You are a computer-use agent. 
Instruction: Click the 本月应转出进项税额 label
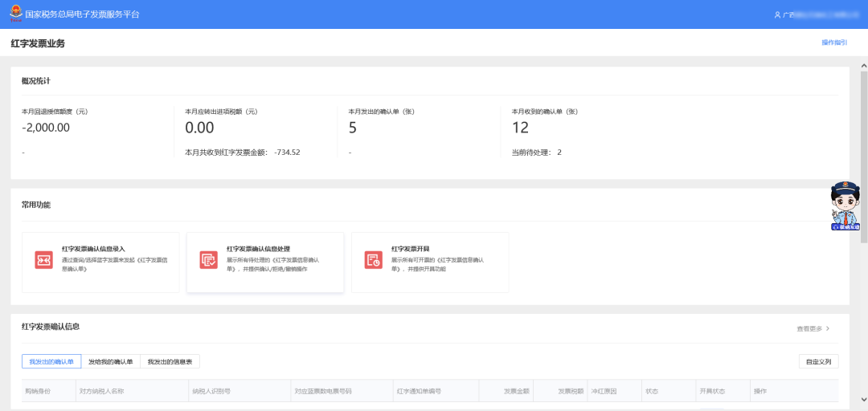click(222, 112)
